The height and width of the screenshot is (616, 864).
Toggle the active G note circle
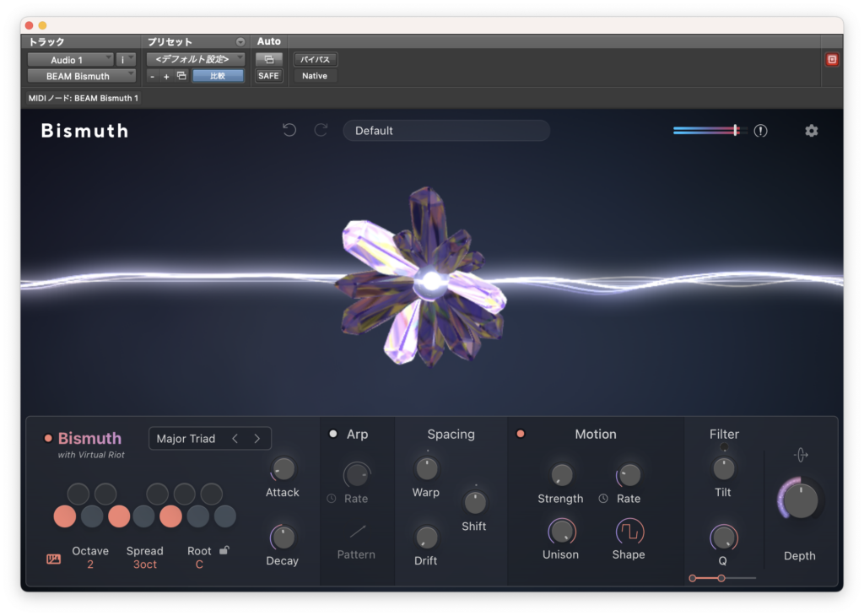pyautogui.click(x=170, y=516)
